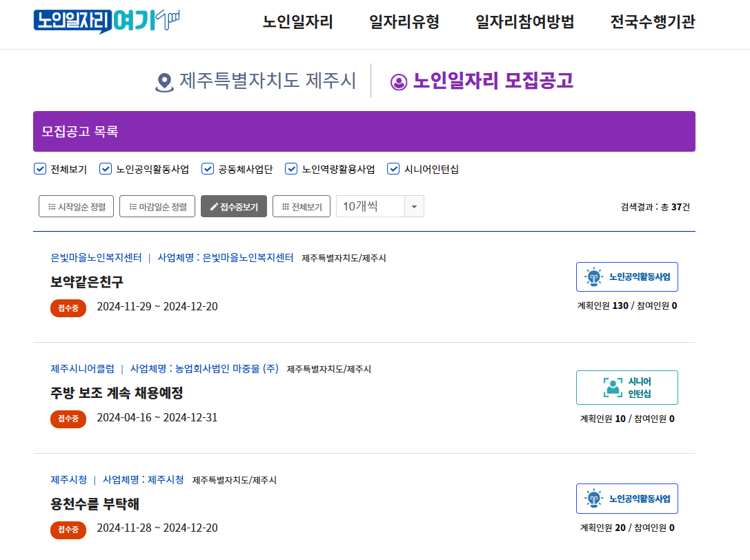Open the 전국수행기관 menu

tap(651, 22)
